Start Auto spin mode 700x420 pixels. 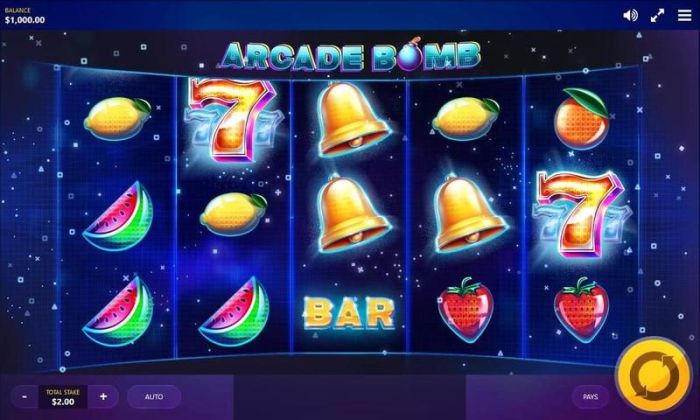pos(154,396)
